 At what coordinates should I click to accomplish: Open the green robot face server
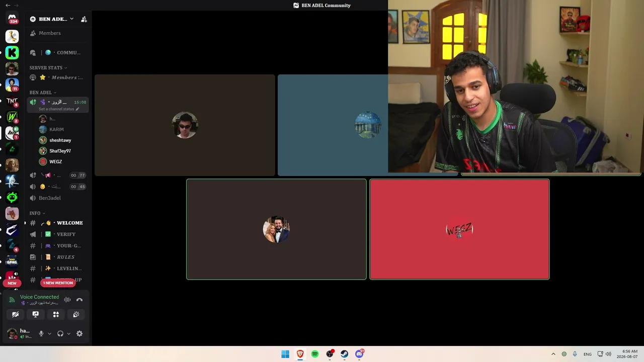(x=12, y=198)
